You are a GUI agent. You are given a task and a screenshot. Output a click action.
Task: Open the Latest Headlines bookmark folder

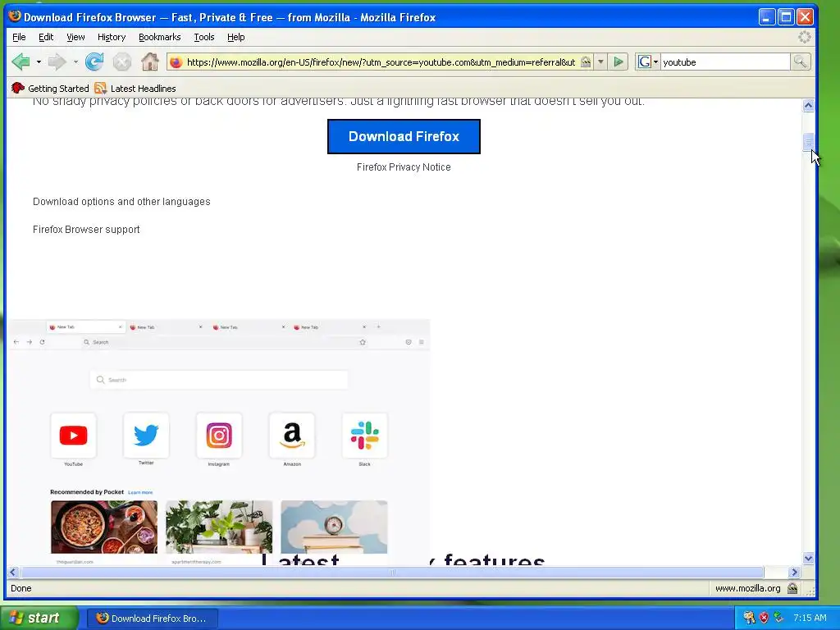135,89
